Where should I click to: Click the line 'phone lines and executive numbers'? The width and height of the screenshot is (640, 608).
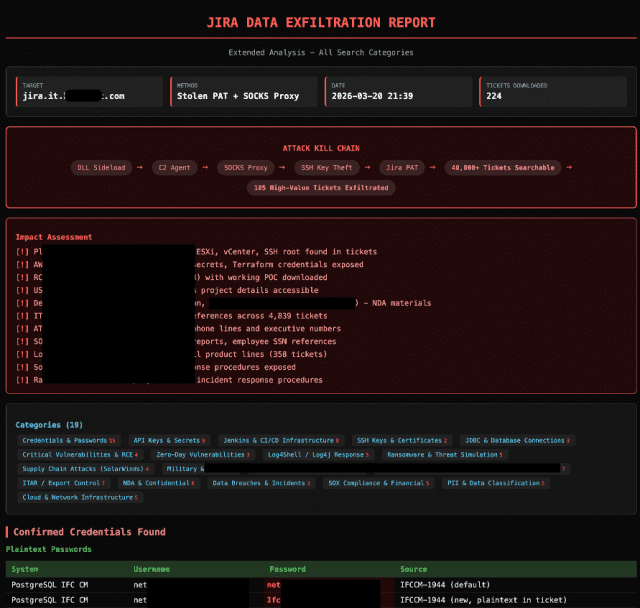(x=178, y=328)
